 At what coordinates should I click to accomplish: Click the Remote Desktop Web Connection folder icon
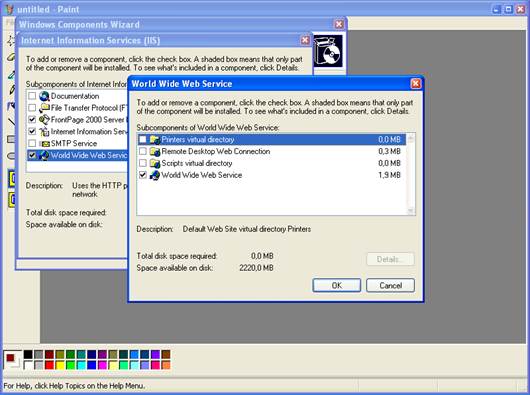click(x=155, y=151)
